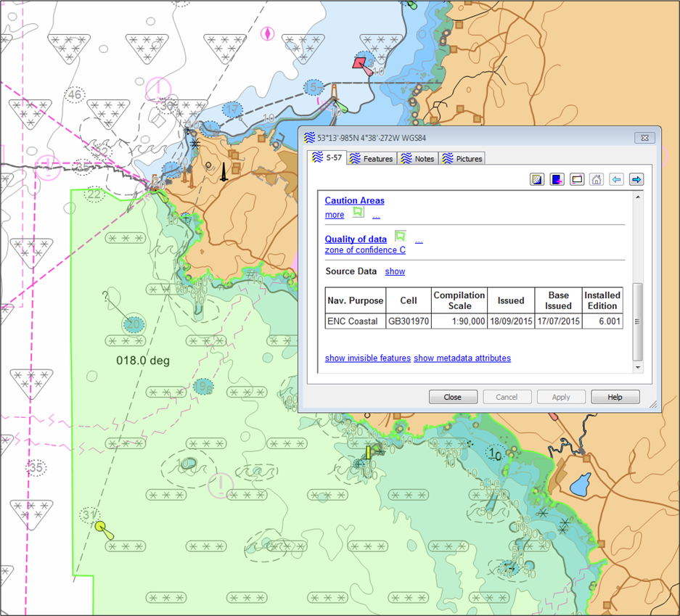Go back with the left arrow icon
The height and width of the screenshot is (616, 680).
tap(616, 179)
